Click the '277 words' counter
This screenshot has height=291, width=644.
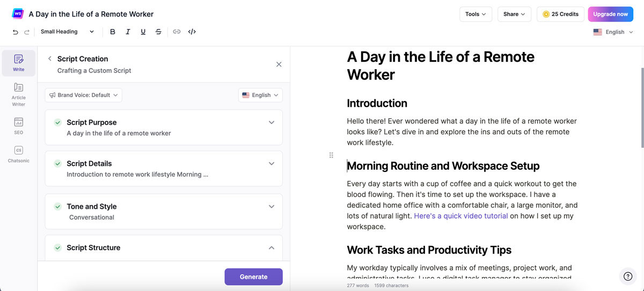tap(358, 286)
